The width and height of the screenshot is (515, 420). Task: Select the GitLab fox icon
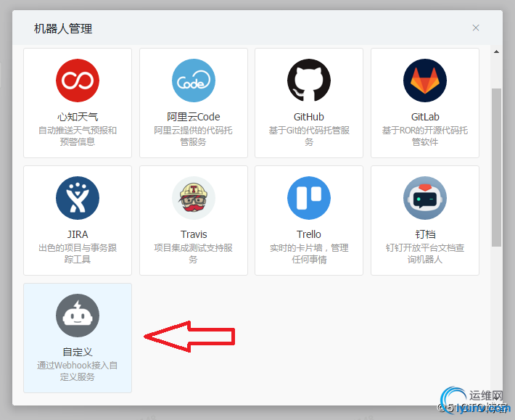[425, 81]
